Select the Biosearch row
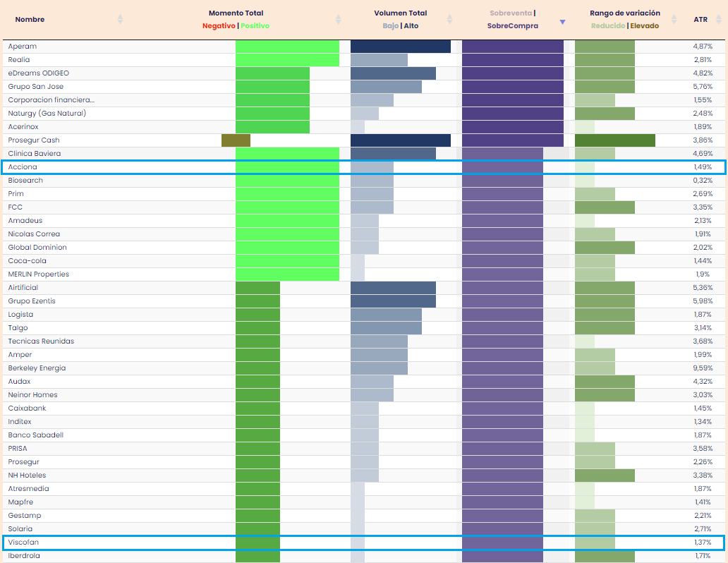The image size is (728, 563). coord(25,181)
